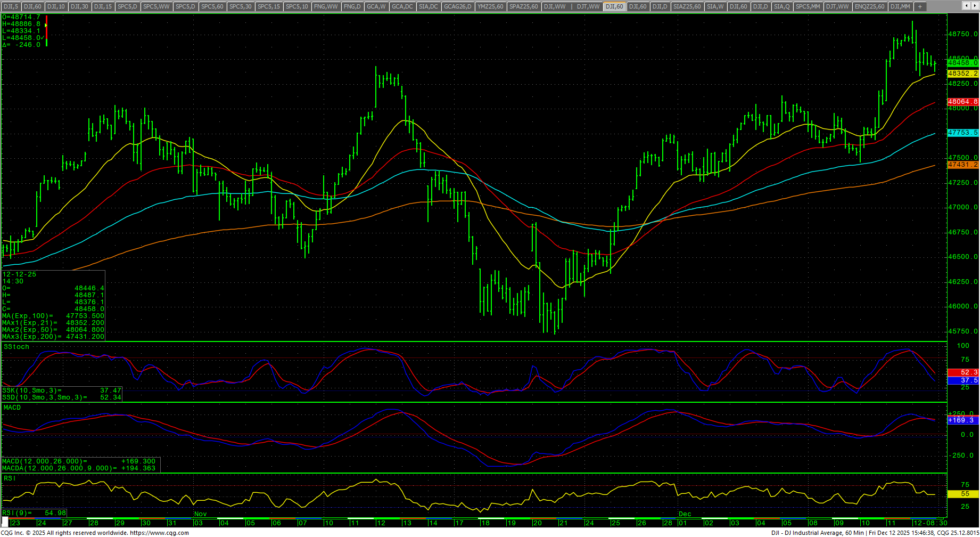This screenshot has height=537, width=980.
Task: Go to the GCAG26,D tab
Action: pos(458,6)
